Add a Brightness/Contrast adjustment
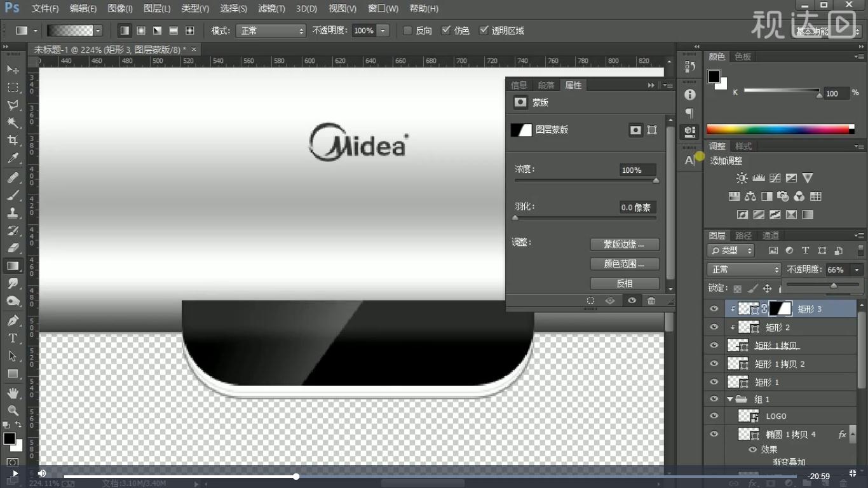 pyautogui.click(x=742, y=178)
